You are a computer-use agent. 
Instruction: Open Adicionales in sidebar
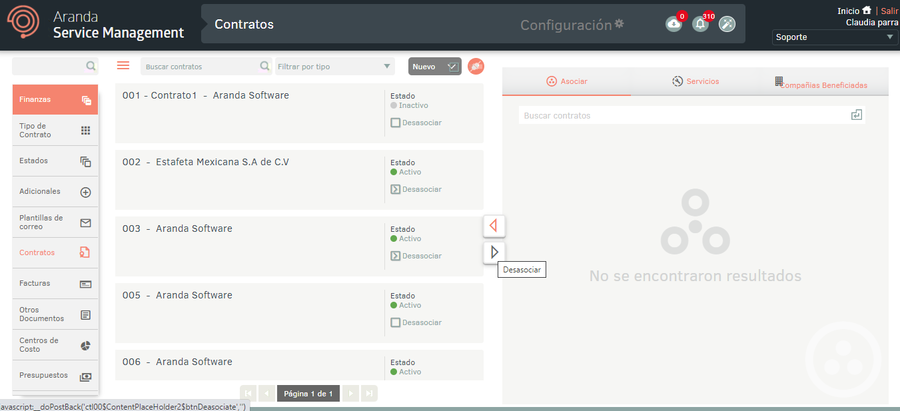click(x=55, y=192)
